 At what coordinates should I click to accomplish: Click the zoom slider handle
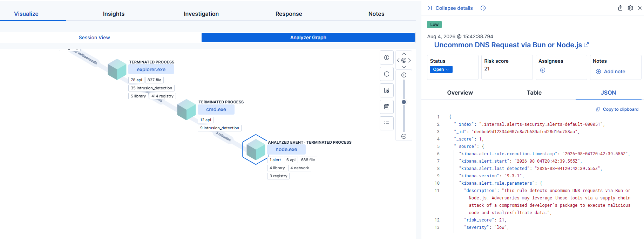[x=404, y=102]
